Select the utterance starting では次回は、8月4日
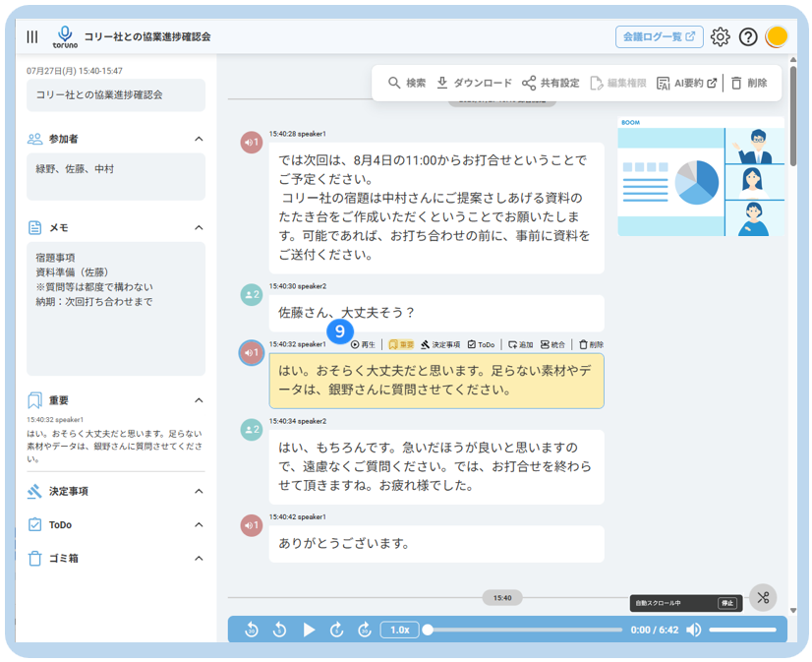Image resolution: width=812 pixels, height=662 pixels. point(436,208)
